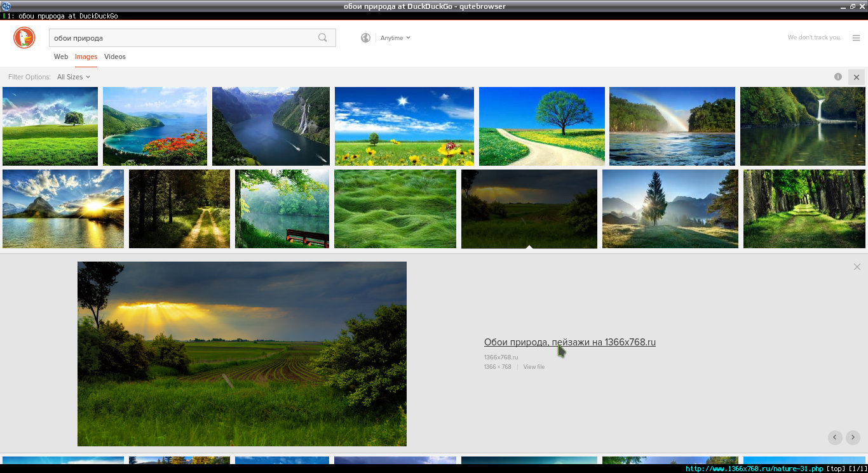Open thumbnail of flower meadow with ladybug
The image size is (868, 473).
tap(404, 126)
